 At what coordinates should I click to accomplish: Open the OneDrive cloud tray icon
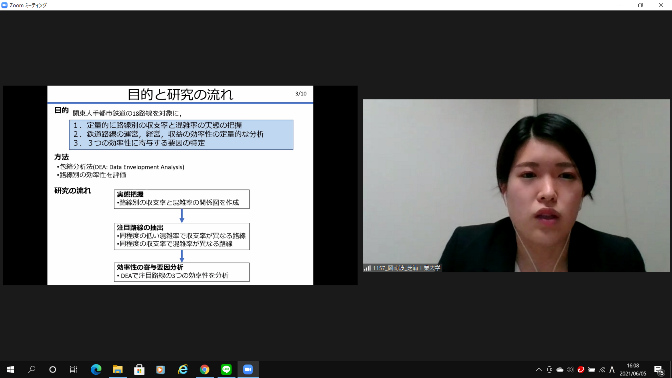click(x=560, y=369)
